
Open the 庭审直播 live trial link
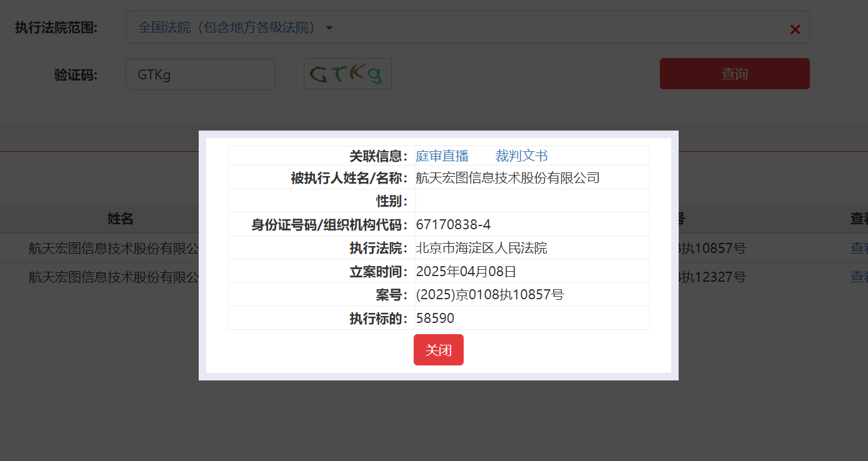[x=442, y=156]
